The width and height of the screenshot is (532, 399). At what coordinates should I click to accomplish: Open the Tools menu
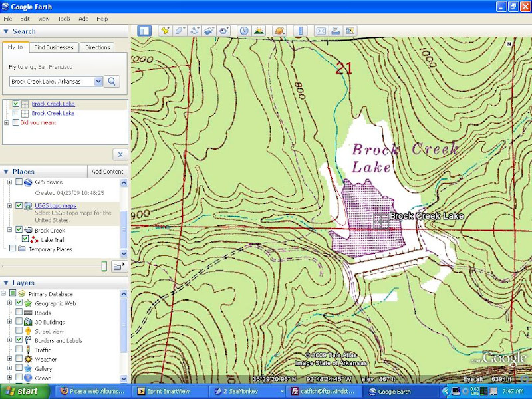tap(64, 19)
